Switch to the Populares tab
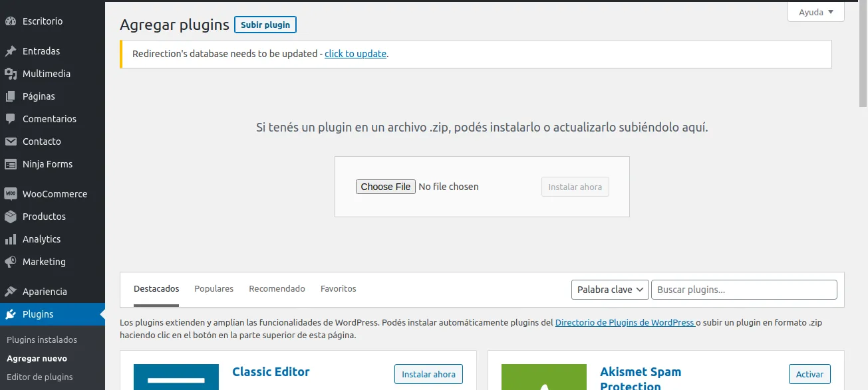Screen dimensions: 868x390 [x=214, y=289]
